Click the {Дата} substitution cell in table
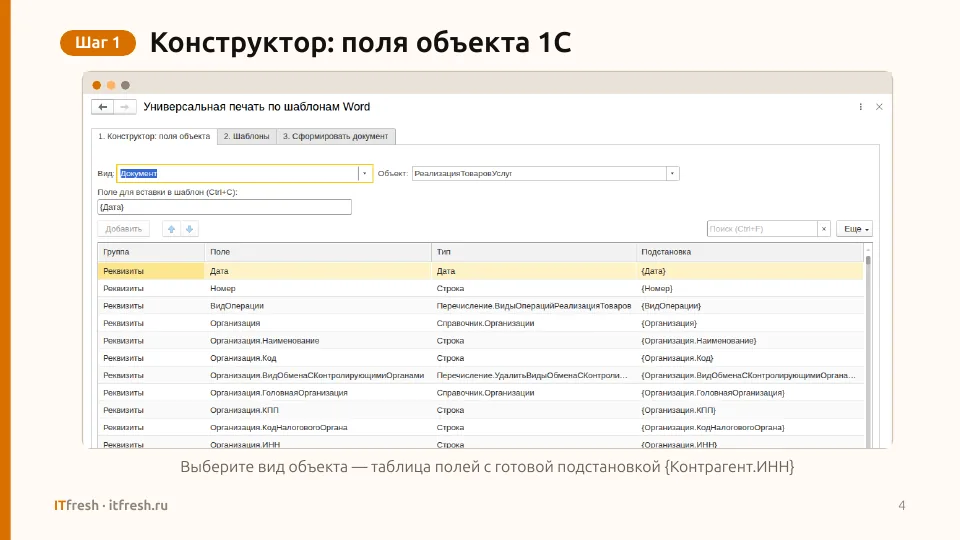This screenshot has width=960, height=540. click(749, 271)
